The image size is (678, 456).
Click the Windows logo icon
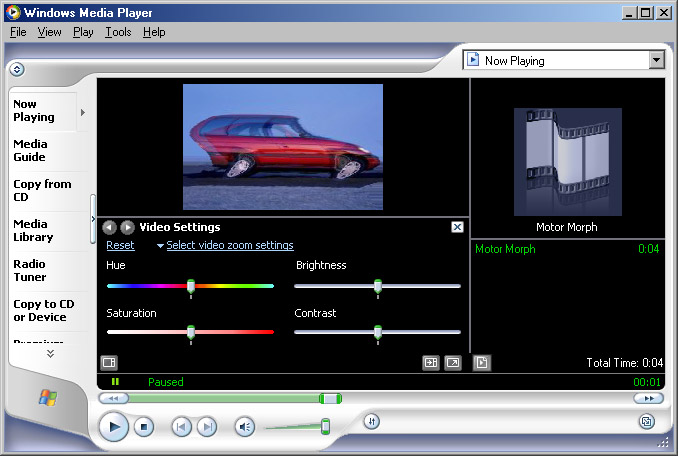pos(48,398)
